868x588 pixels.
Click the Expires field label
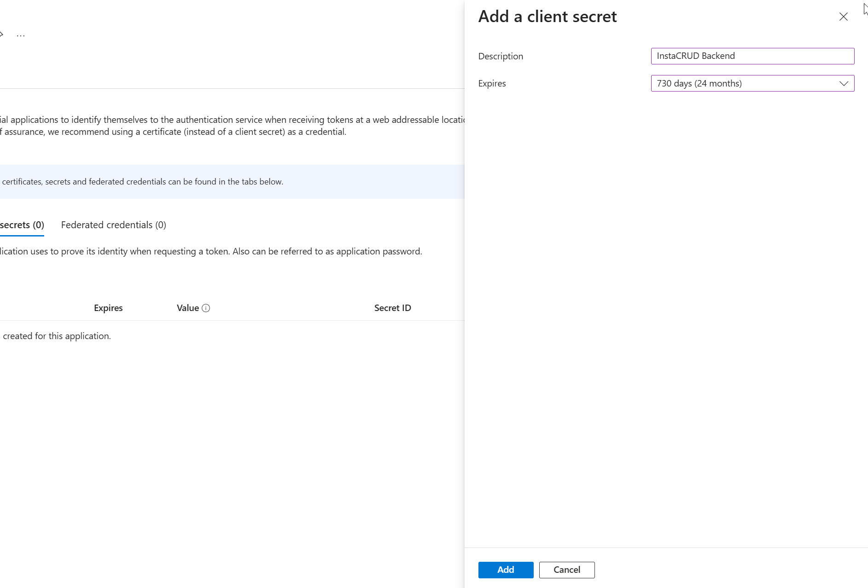pos(492,83)
